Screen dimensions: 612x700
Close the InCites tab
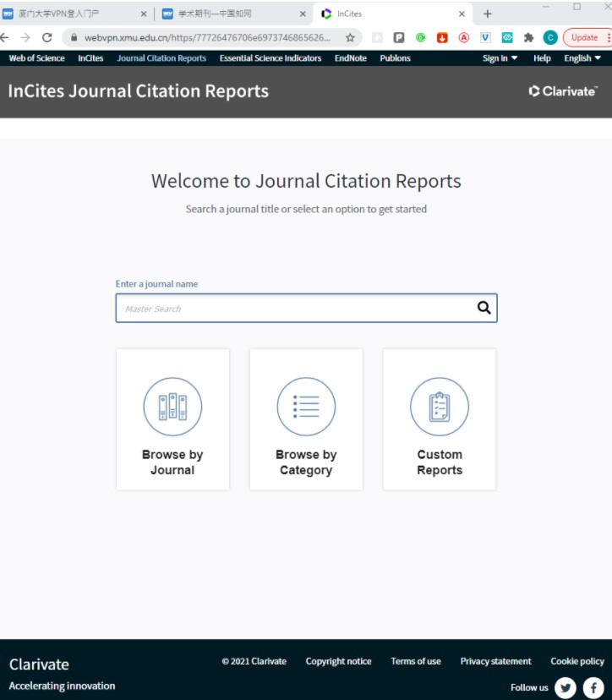(462, 14)
